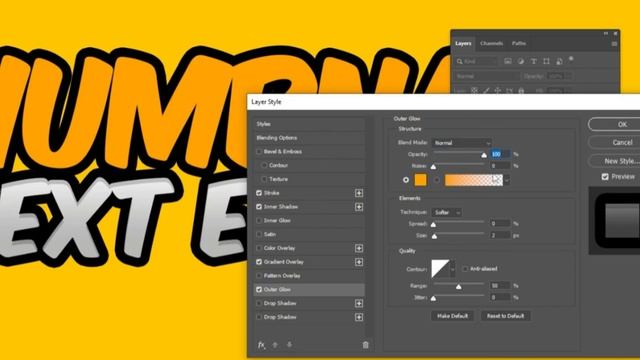This screenshot has height=360, width=640.
Task: Click lock transparent pixels icon in Layers panel
Action: point(474,91)
